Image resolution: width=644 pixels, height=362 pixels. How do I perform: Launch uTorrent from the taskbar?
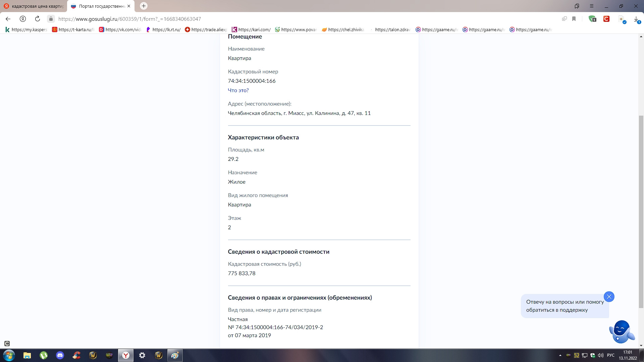(x=44, y=355)
